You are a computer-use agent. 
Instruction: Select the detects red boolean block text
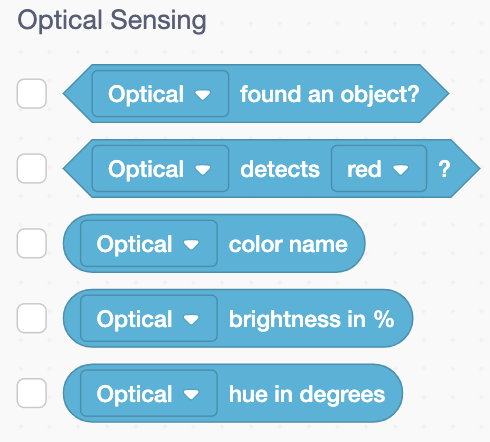pos(280,169)
